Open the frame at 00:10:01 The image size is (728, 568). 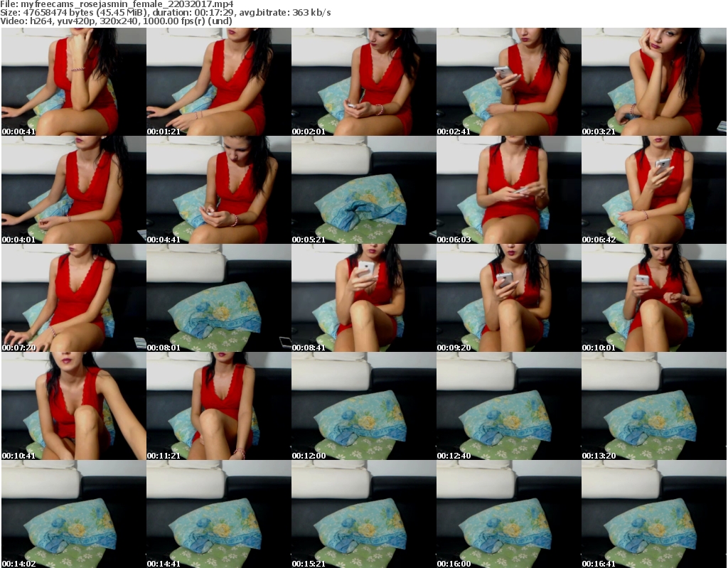click(x=654, y=298)
